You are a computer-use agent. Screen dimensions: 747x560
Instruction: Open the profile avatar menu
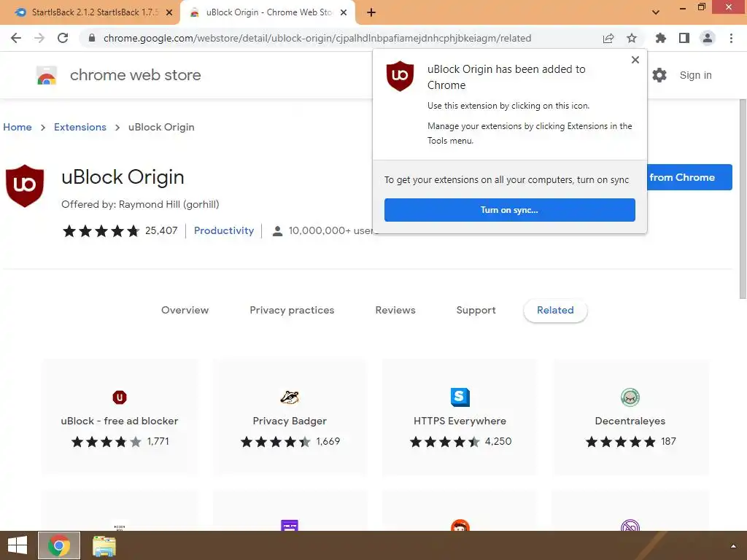pyautogui.click(x=708, y=38)
